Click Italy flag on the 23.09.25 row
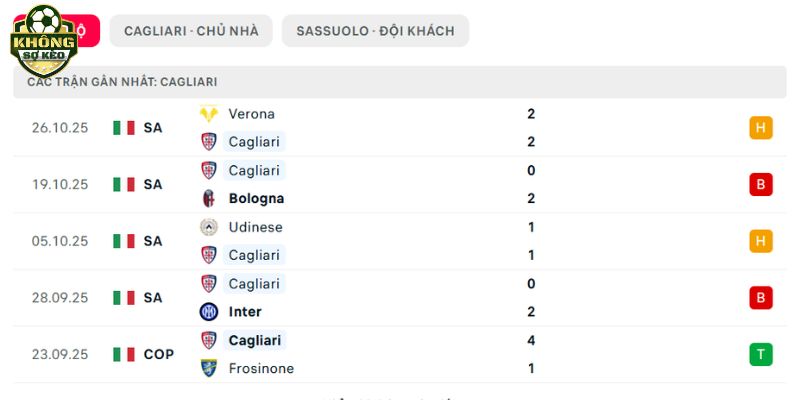Screen dimensions: 800x400 coord(124,354)
